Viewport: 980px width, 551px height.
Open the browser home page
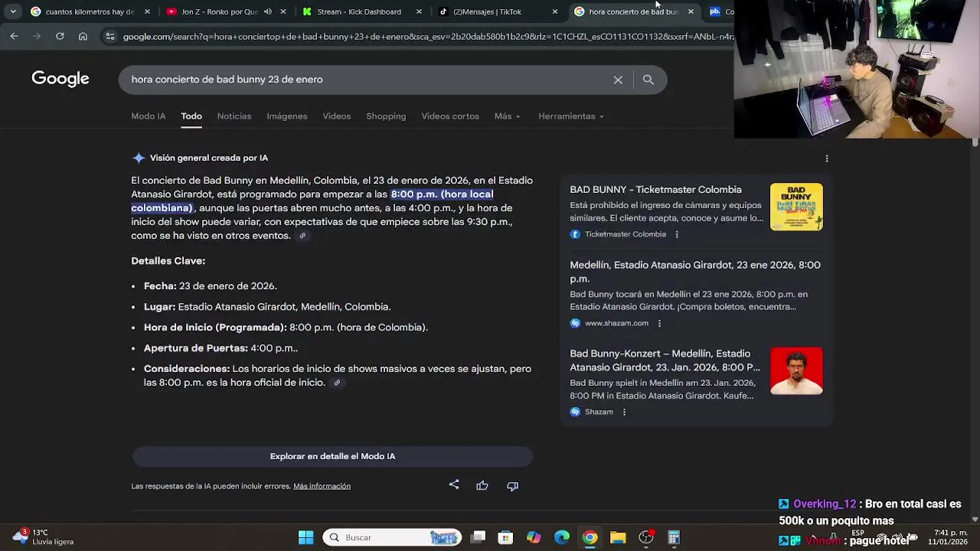click(83, 36)
